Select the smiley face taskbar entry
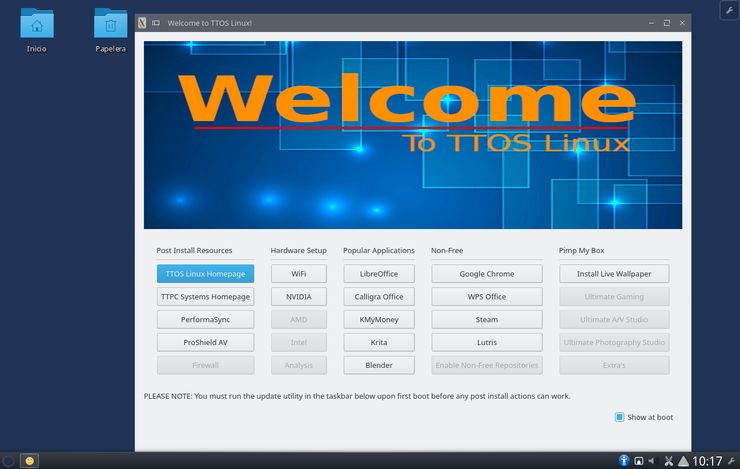The image size is (740, 469). 29,461
